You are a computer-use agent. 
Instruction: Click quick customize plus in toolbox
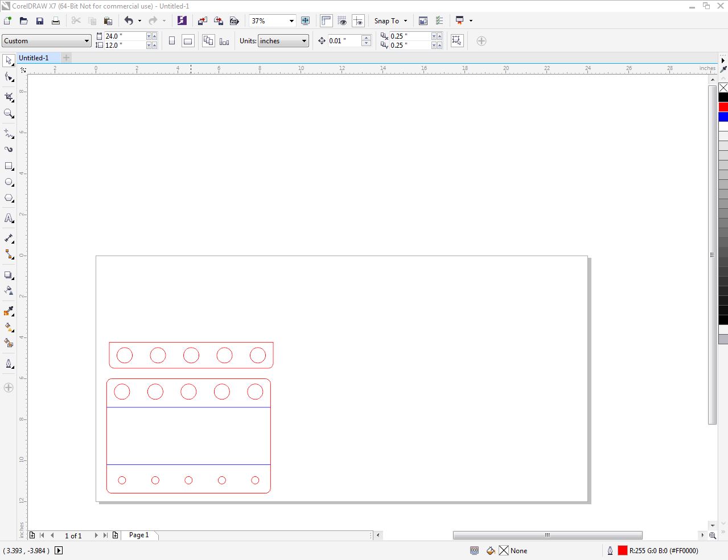(x=9, y=388)
